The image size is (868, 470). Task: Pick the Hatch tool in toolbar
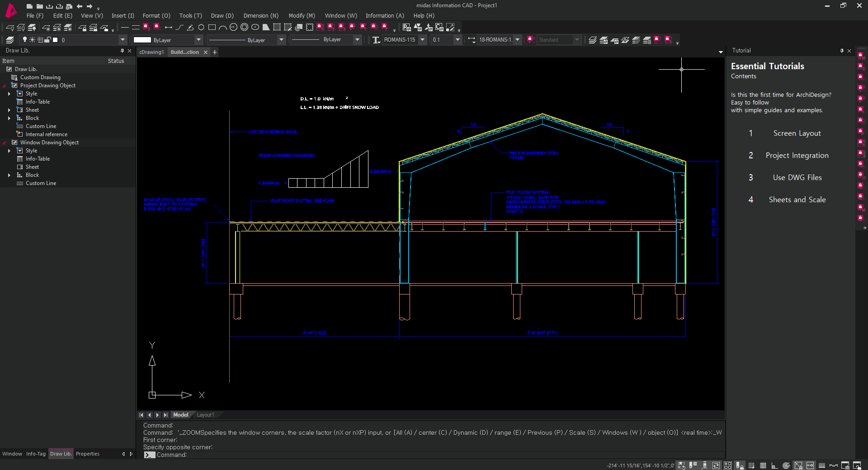(x=277, y=28)
